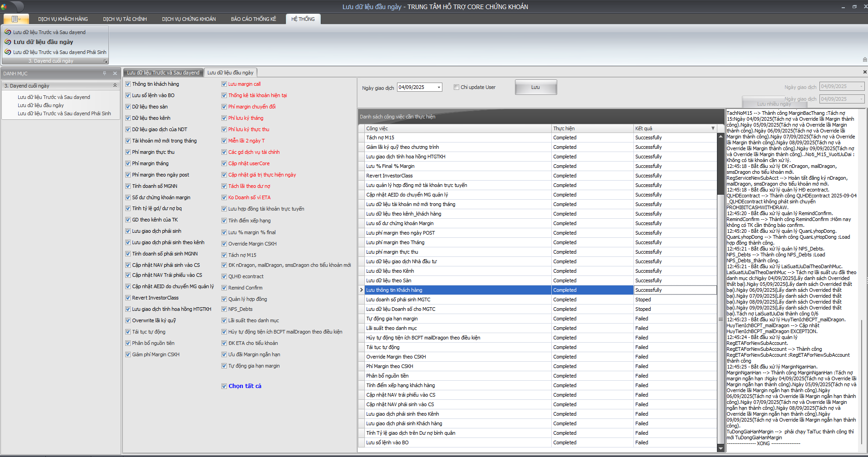Click 'Lưu dữ liệu Trước và Sau dayend' ribbon icon
This screenshot has width=868, height=457.
point(8,32)
